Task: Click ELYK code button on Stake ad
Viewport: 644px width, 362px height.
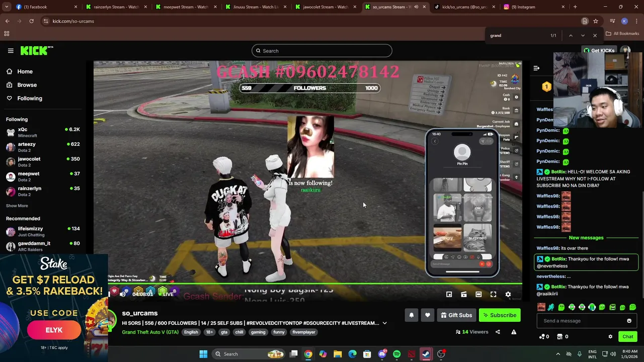Action: pos(54,330)
